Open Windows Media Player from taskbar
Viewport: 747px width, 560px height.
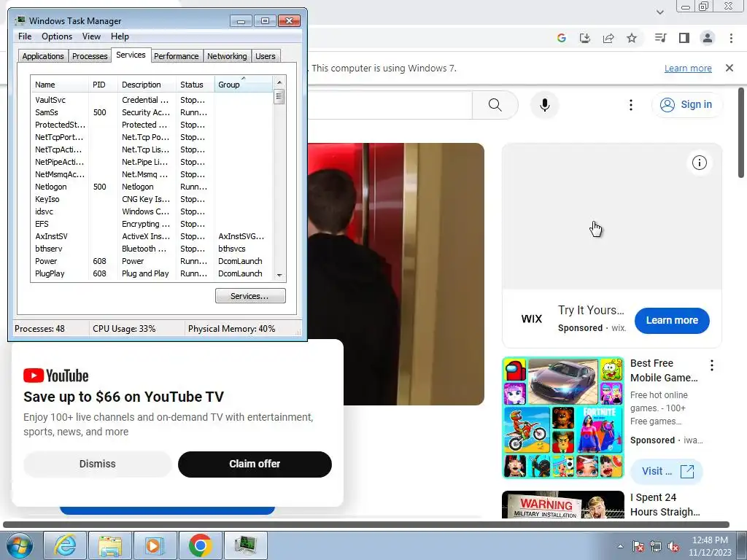coord(155,545)
